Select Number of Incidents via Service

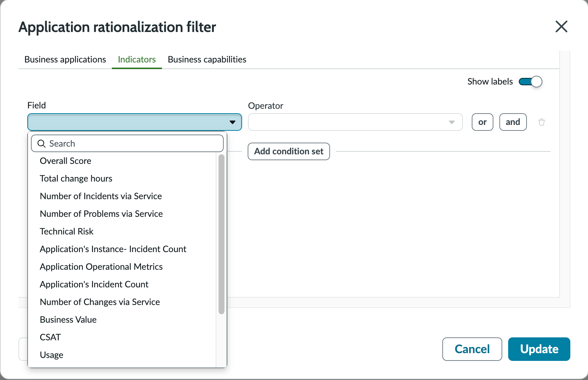122,196
